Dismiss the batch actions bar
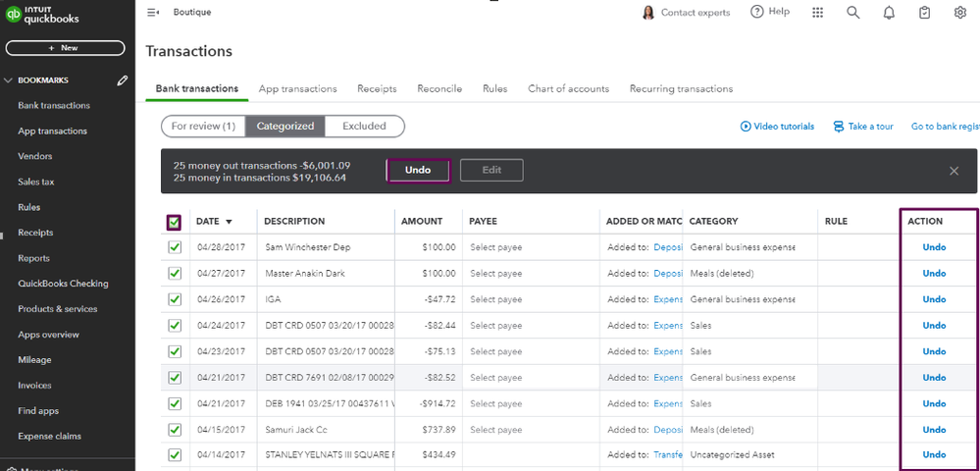Viewport: 980px width, 471px height. (x=954, y=171)
